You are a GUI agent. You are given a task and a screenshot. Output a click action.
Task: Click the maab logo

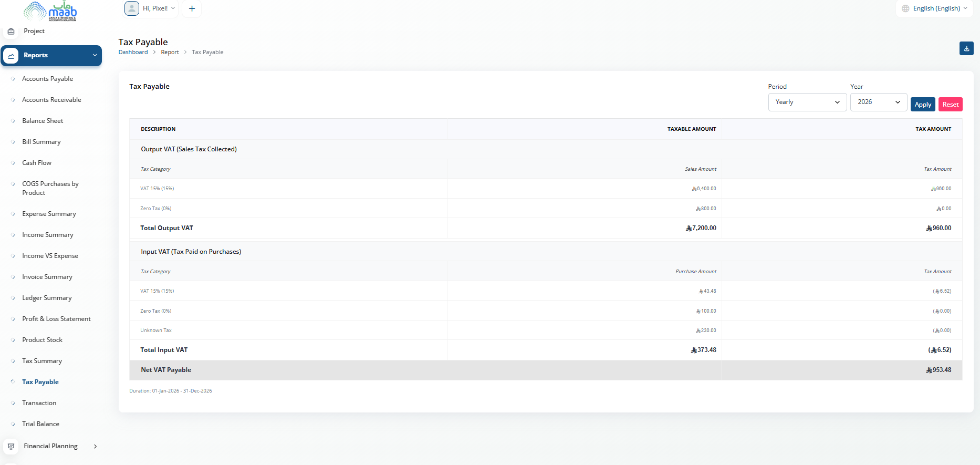click(51, 11)
